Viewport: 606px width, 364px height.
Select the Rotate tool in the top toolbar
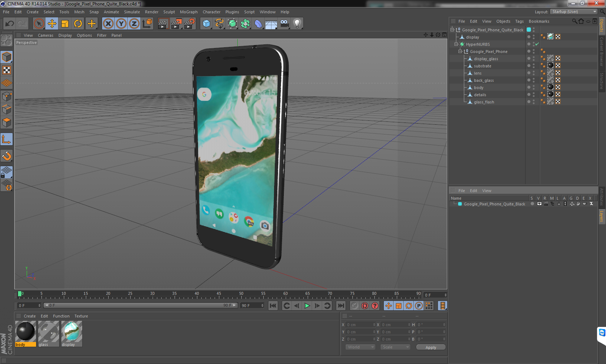pyautogui.click(x=78, y=24)
